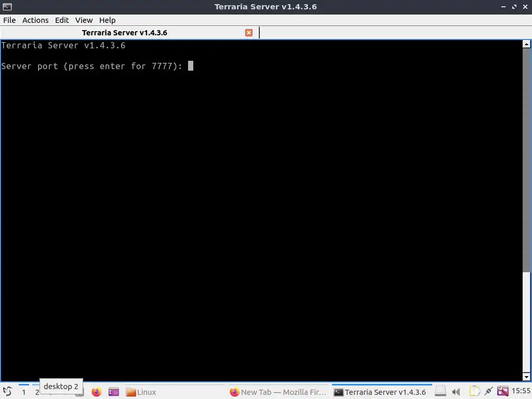Close the Terraria Server window
This screenshot has width=532, height=399.
[525, 7]
